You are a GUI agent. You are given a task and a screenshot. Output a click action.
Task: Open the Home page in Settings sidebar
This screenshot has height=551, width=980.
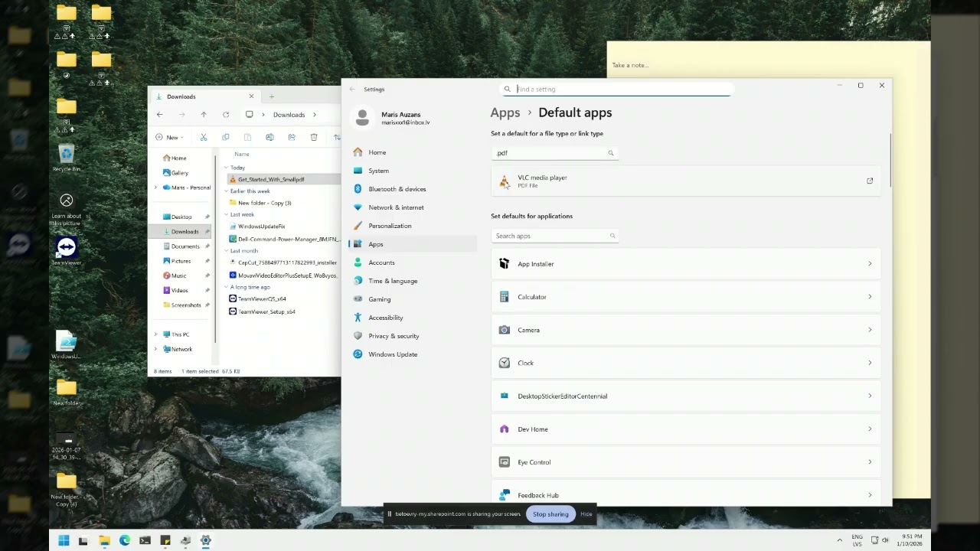[x=412, y=152]
